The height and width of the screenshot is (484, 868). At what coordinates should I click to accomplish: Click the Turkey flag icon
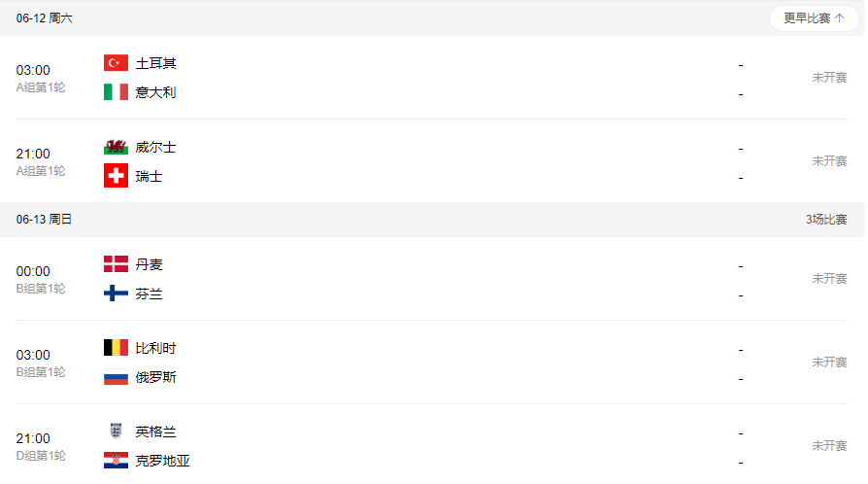click(x=116, y=63)
